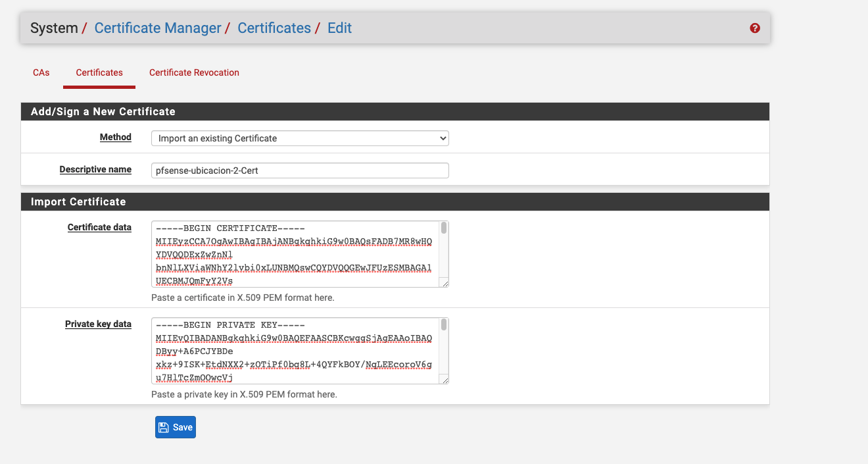Click the Private key data label
868x464 pixels.
98,324
